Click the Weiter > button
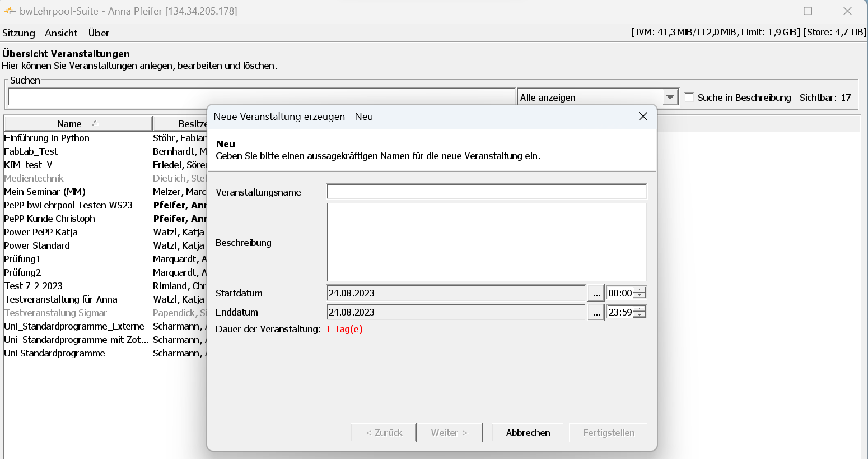This screenshot has width=868, height=459. click(x=449, y=433)
